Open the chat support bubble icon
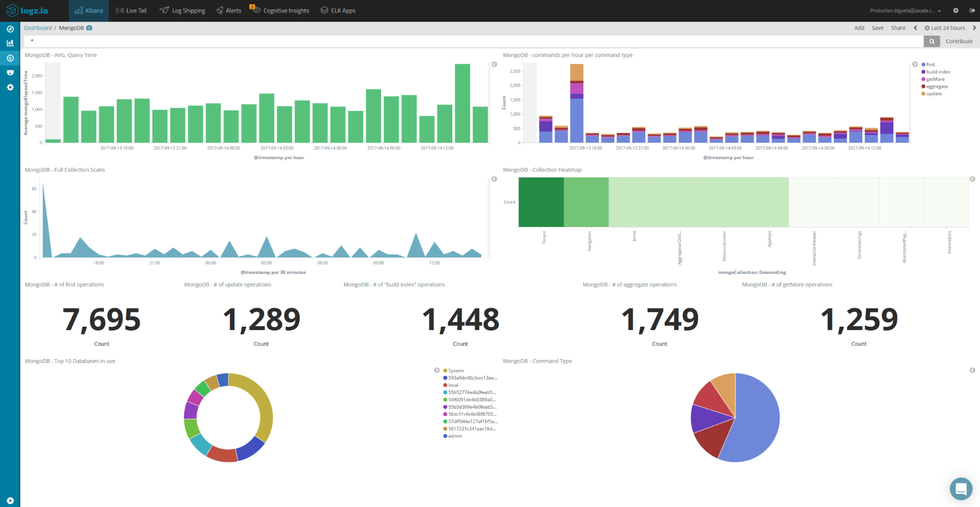Viewport: 980px width, 507px height. (x=961, y=488)
